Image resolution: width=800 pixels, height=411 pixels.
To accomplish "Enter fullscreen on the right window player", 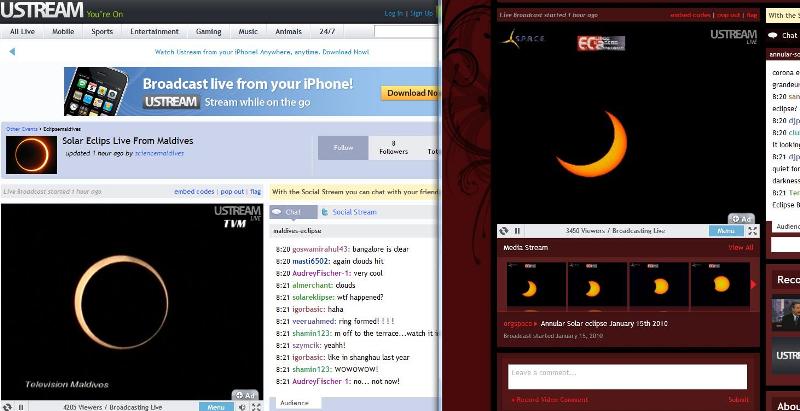I will tap(753, 231).
